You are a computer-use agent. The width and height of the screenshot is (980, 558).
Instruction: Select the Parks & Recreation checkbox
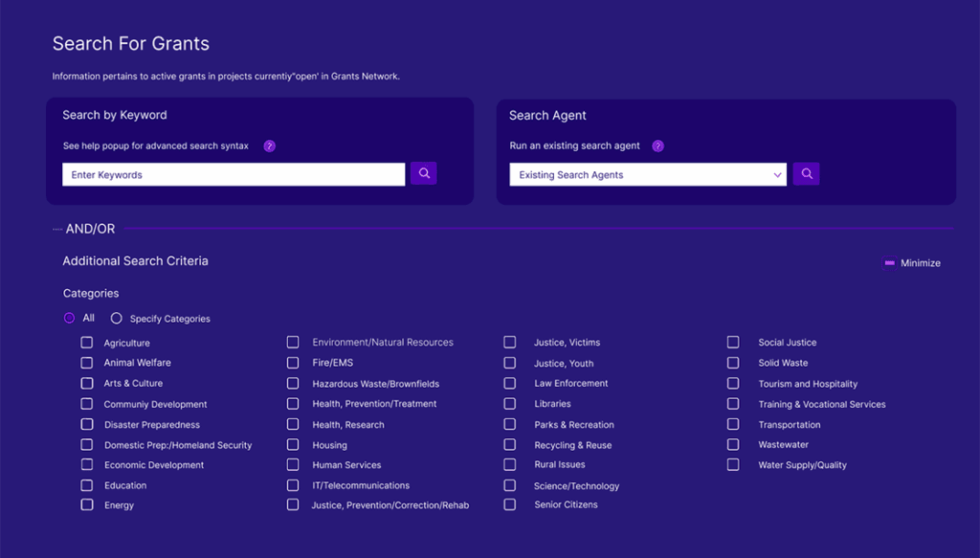pyautogui.click(x=510, y=424)
